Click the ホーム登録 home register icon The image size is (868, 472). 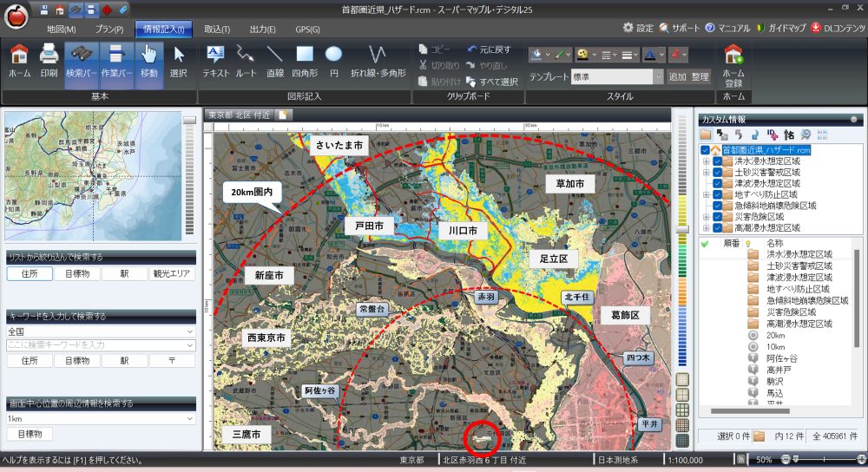tap(733, 62)
